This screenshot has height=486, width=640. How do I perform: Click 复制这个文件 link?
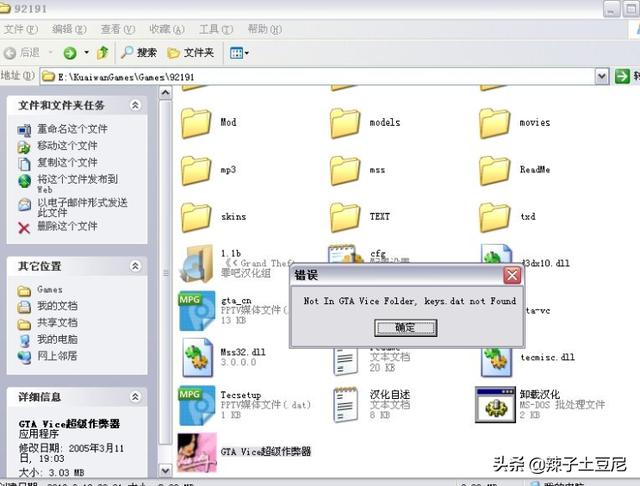67,162
